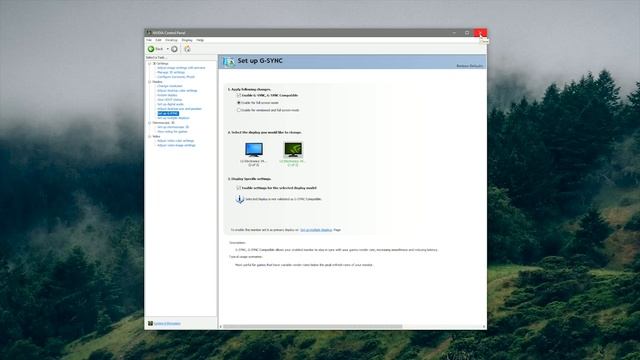Open Configure Surround, PhysX task
This screenshot has width=640, height=360.
click(176, 77)
